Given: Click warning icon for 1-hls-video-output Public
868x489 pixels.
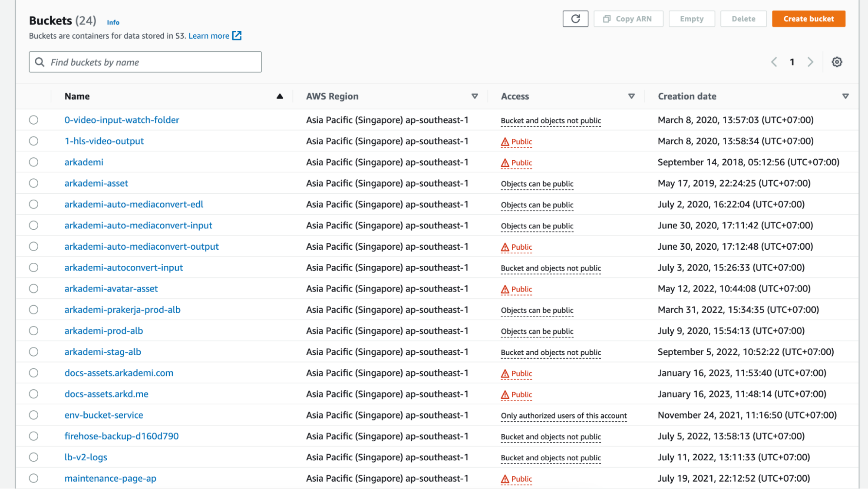Looking at the screenshot, I should pos(505,142).
